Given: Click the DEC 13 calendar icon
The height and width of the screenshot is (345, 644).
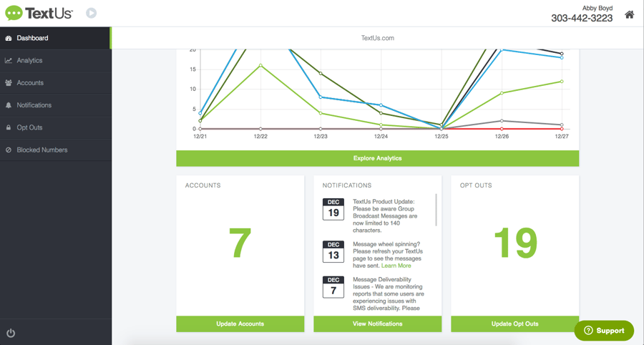Looking at the screenshot, I should pyautogui.click(x=333, y=252).
